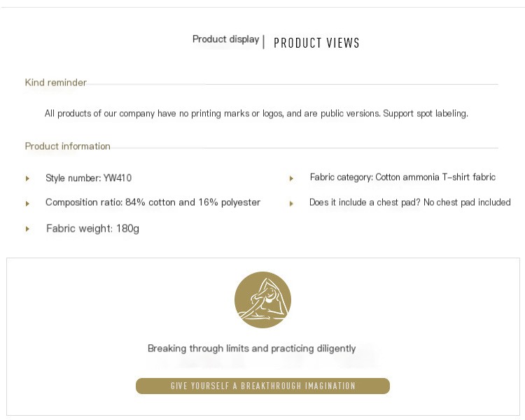
Task: Click the divider bar between the headings
Action: pyautogui.click(x=263, y=42)
